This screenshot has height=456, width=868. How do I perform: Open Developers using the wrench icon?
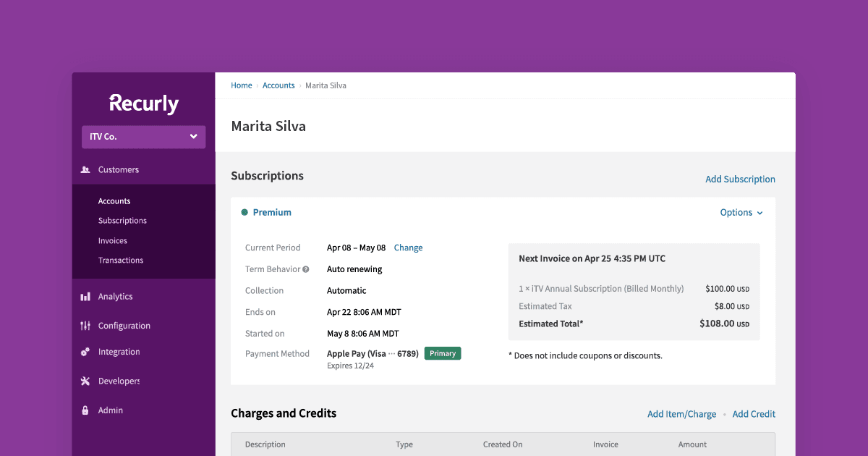coord(85,381)
